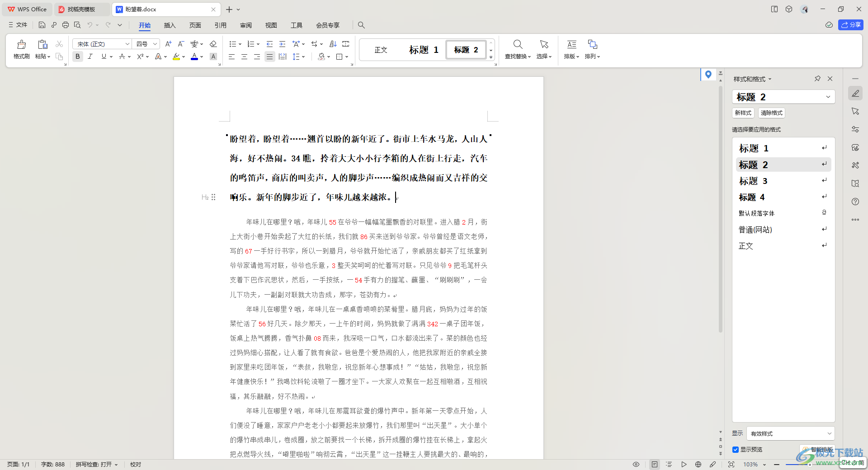Switch to the 引用 ribbon tab
Image resolution: width=868 pixels, height=470 pixels.
click(x=220, y=25)
